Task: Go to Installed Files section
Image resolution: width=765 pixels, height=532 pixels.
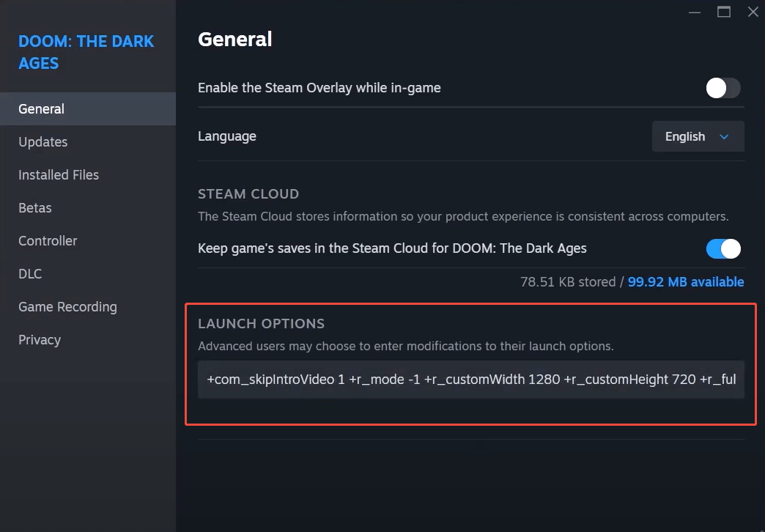Action: tap(59, 175)
